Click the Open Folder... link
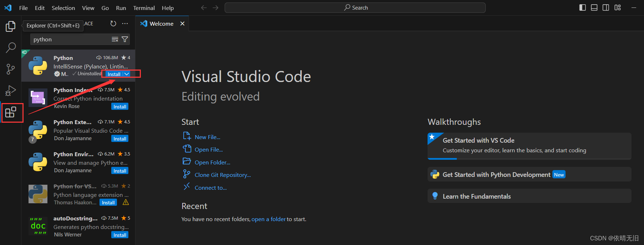Image resolution: width=644 pixels, height=245 pixels. (x=213, y=163)
